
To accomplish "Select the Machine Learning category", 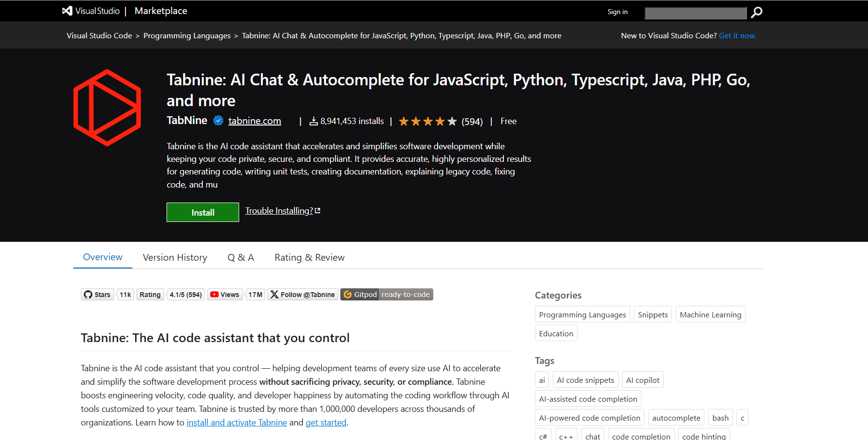I will coord(710,314).
